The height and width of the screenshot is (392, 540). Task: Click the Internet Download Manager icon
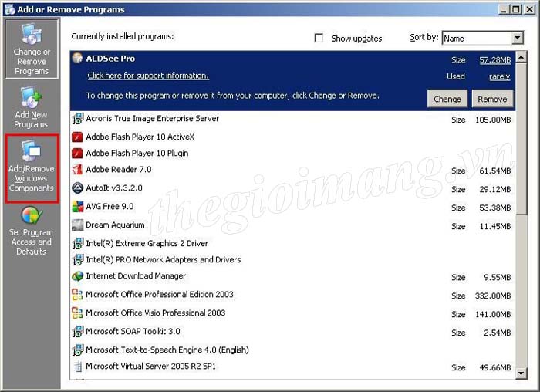pyautogui.click(x=77, y=276)
